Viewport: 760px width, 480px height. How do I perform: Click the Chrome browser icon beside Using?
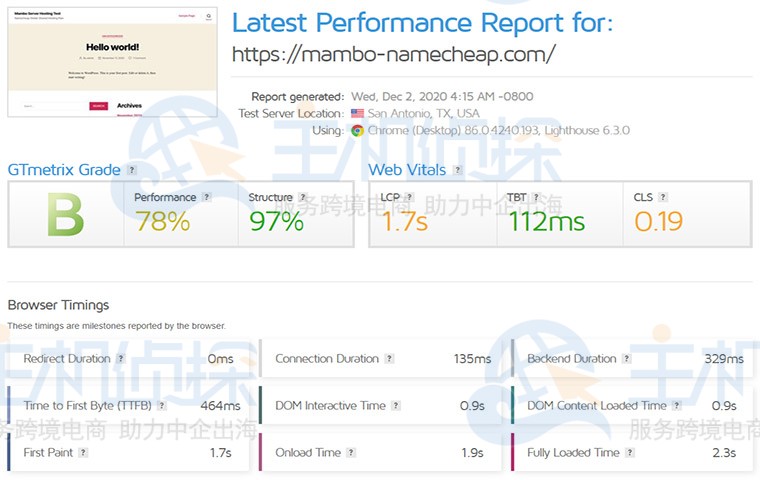[357, 130]
